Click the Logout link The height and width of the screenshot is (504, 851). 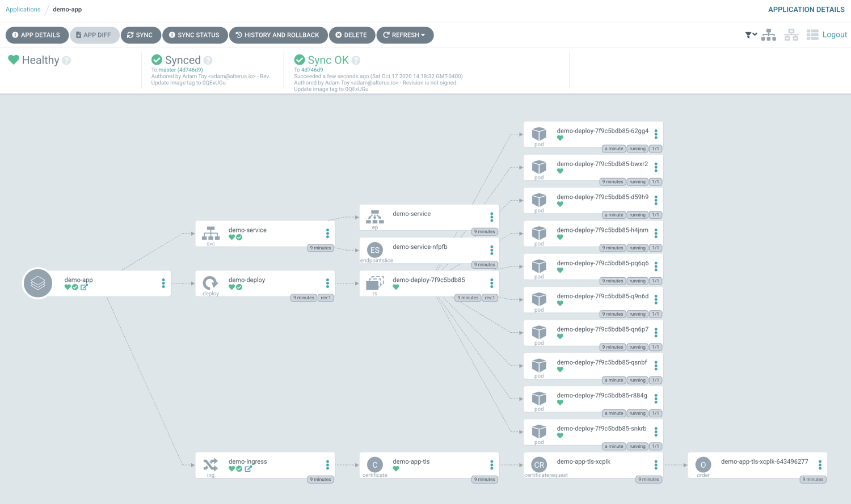pos(835,35)
